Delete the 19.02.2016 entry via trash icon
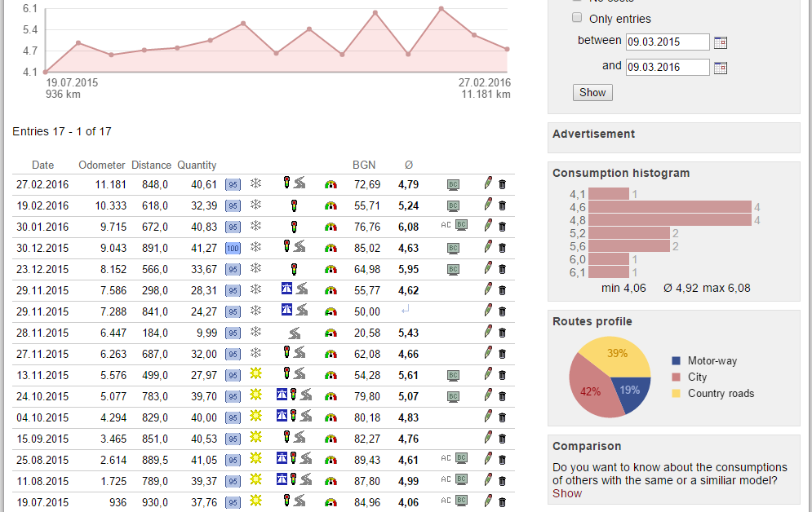The width and height of the screenshot is (812, 512). point(502,205)
